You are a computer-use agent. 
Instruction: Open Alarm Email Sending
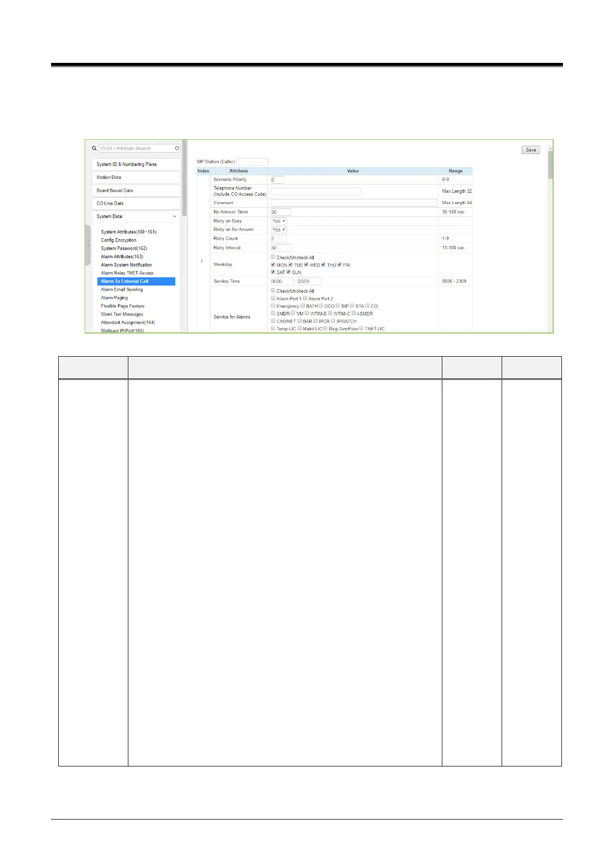point(122,290)
